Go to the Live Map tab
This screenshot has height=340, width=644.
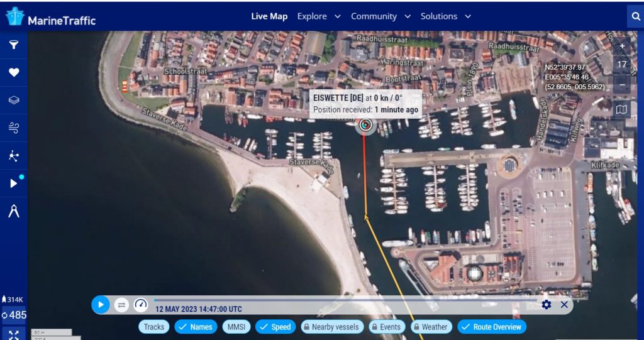[269, 16]
